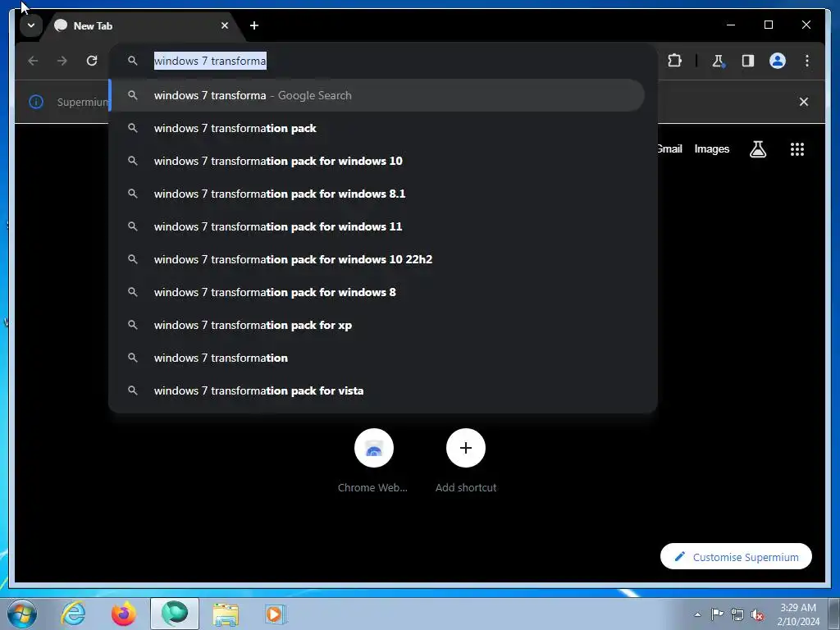Image resolution: width=840 pixels, height=630 pixels.
Task: Open Windows Media Player from taskbar
Action: coord(276,614)
